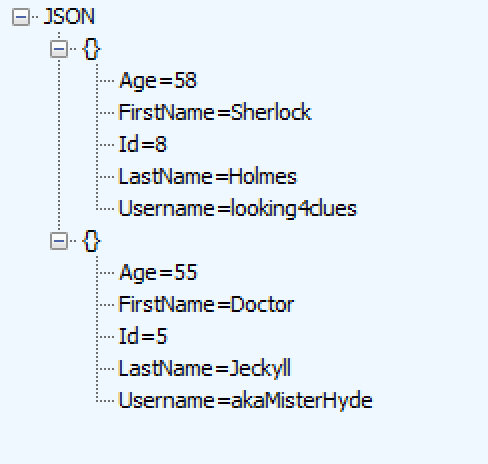Click the value Sherlock in FirstName

[x=271, y=112]
